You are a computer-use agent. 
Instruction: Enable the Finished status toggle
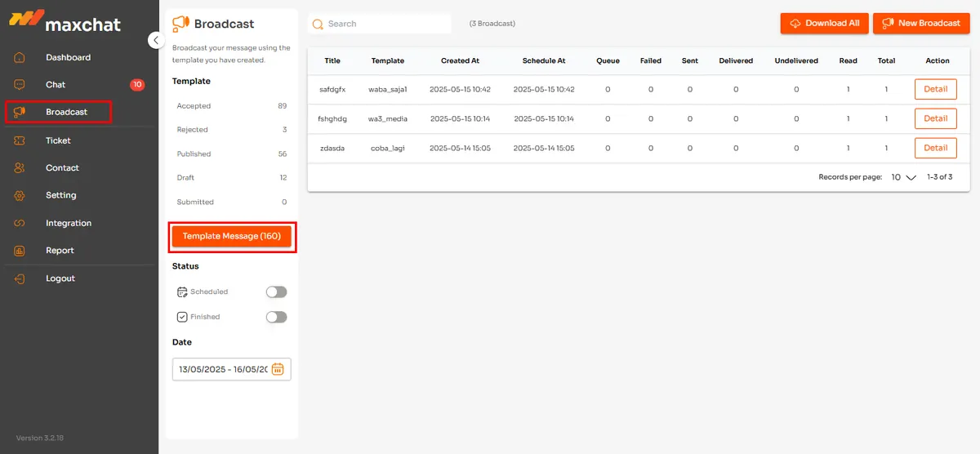pos(276,317)
